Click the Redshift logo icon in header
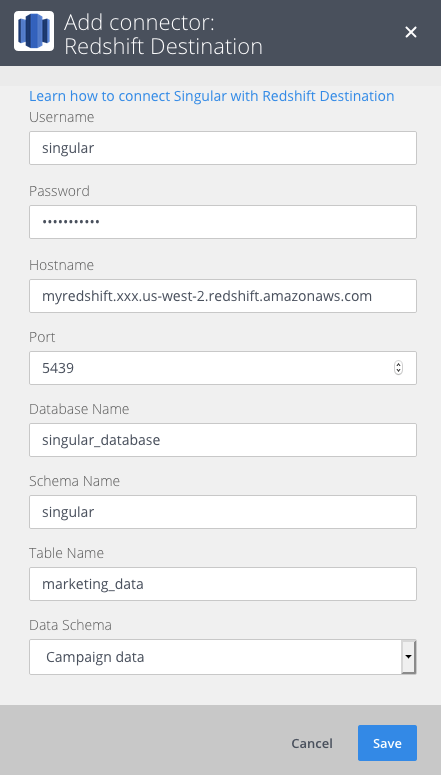 (x=34, y=32)
